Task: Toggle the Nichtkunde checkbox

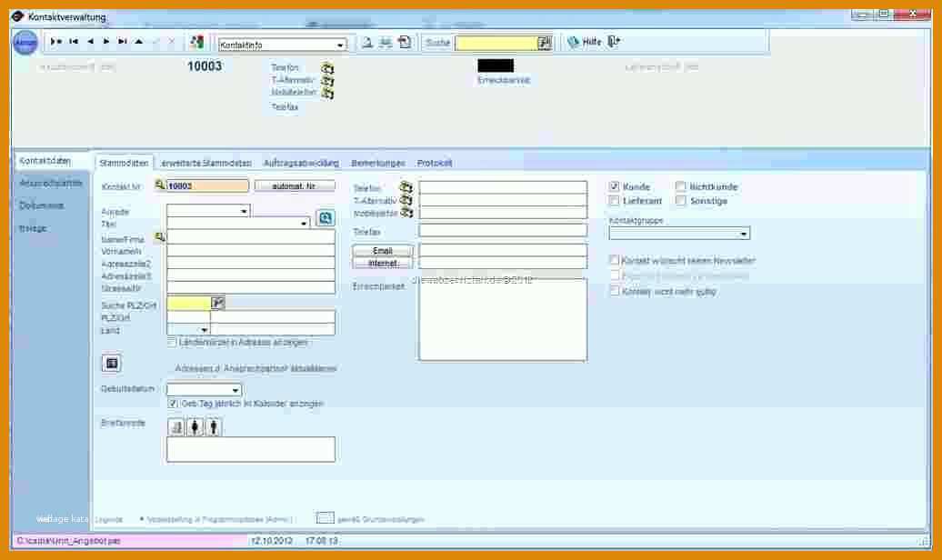Action: tap(681, 186)
